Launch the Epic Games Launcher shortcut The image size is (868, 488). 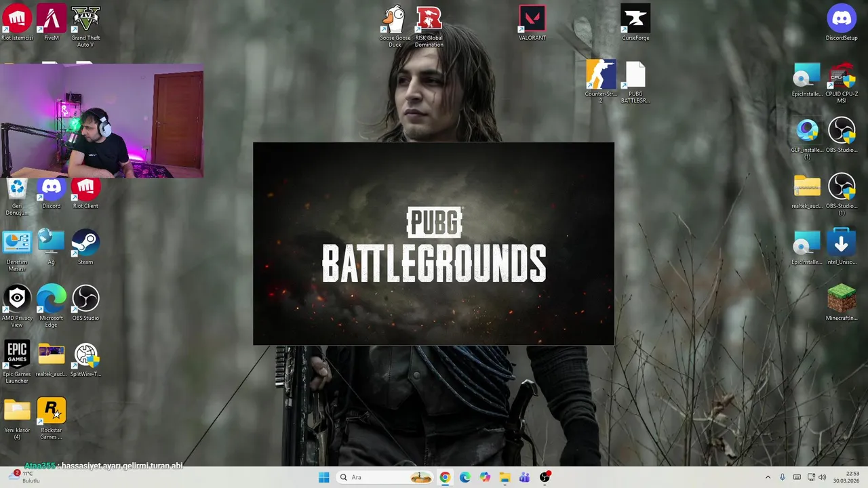17,363
